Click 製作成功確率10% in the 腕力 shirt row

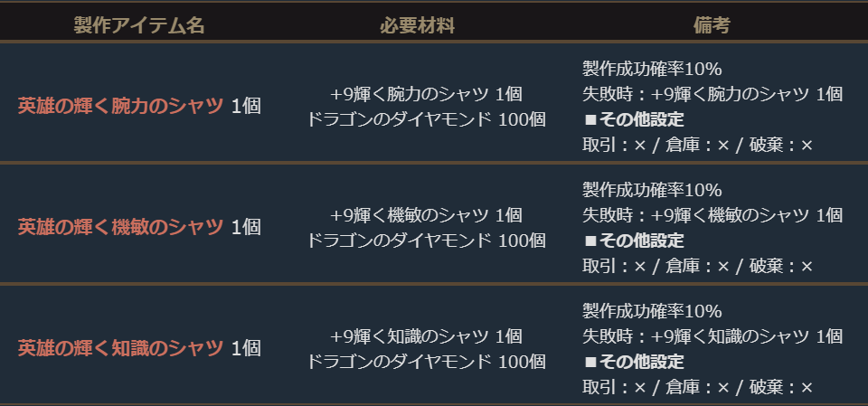[652, 69]
